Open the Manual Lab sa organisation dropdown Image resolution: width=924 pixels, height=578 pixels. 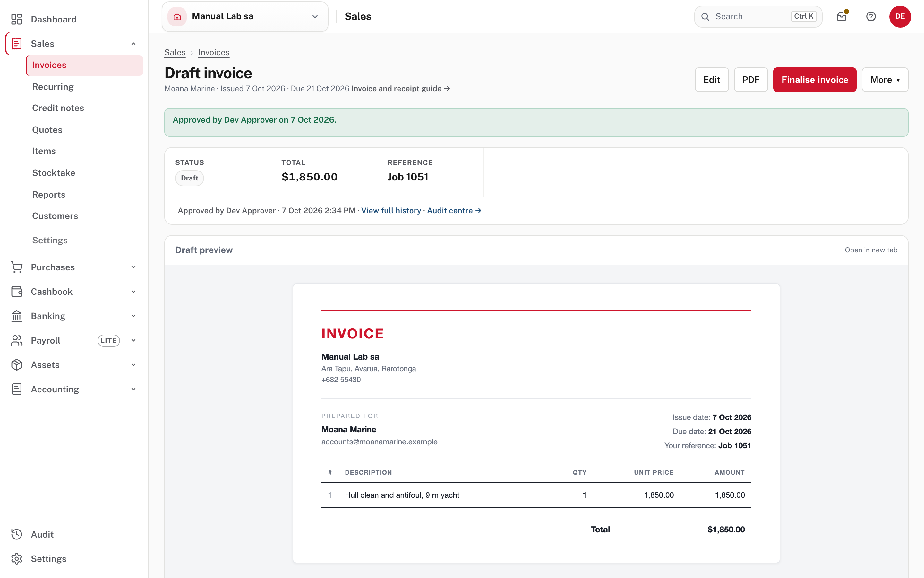point(245,16)
